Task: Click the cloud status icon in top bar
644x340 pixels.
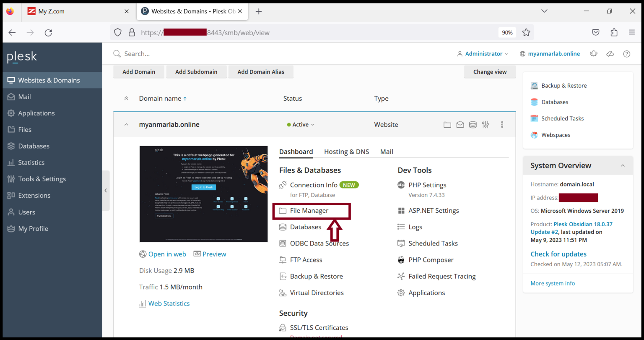Action: (610, 54)
